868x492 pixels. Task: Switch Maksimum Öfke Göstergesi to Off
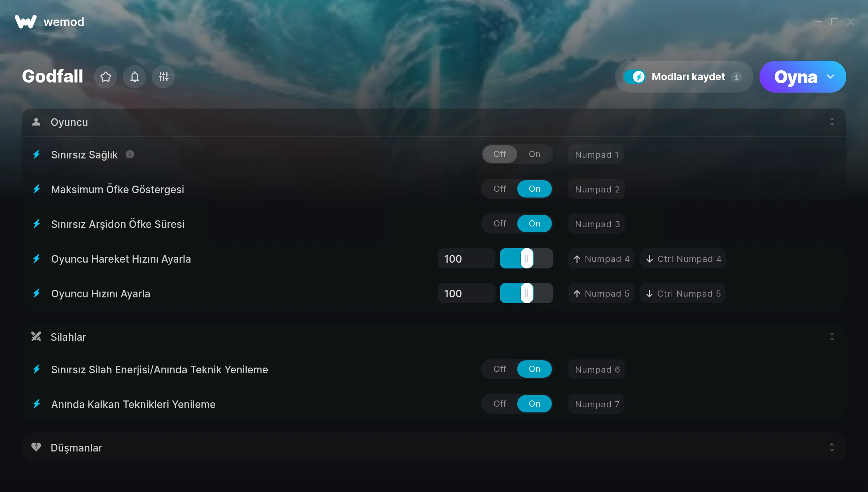(500, 189)
